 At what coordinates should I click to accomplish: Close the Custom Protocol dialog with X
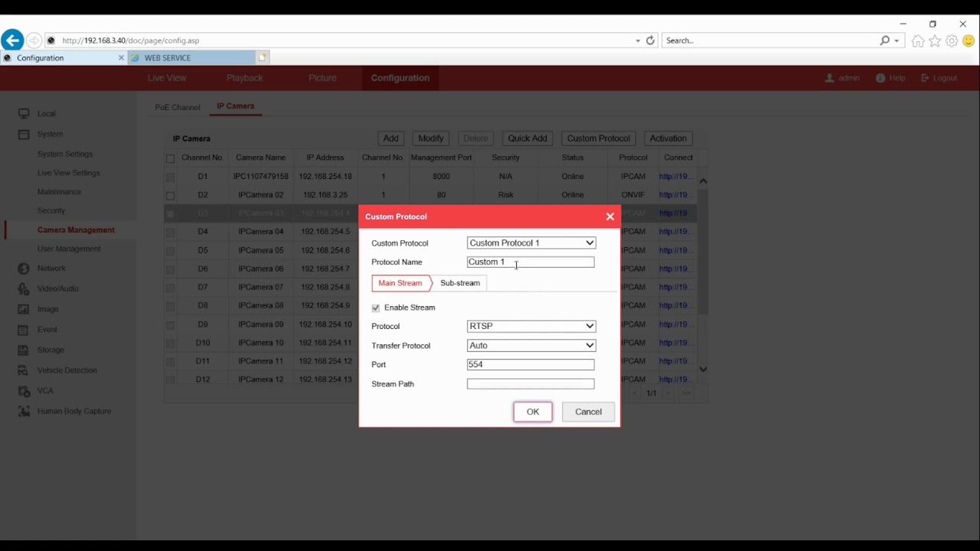pos(610,217)
